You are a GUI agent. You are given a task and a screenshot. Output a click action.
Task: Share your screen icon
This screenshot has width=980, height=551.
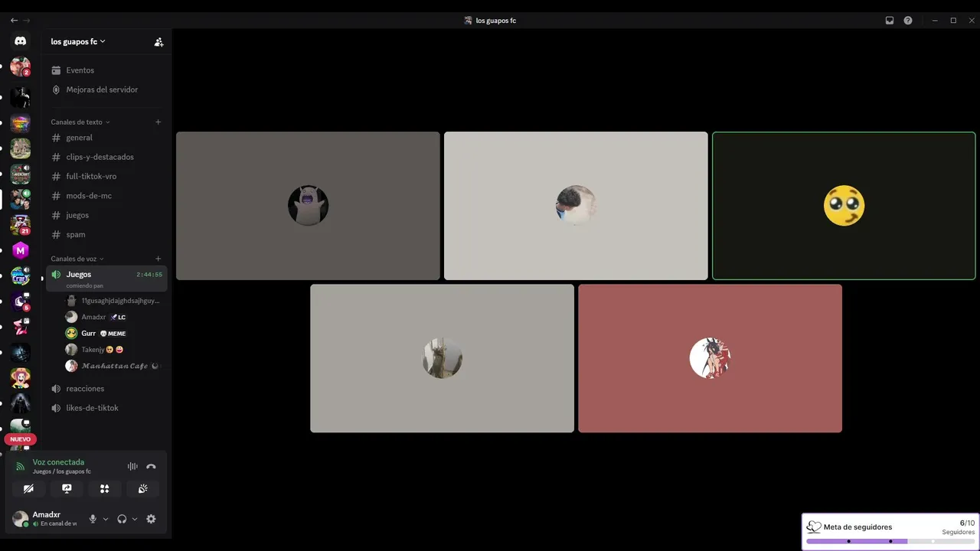[x=67, y=488]
